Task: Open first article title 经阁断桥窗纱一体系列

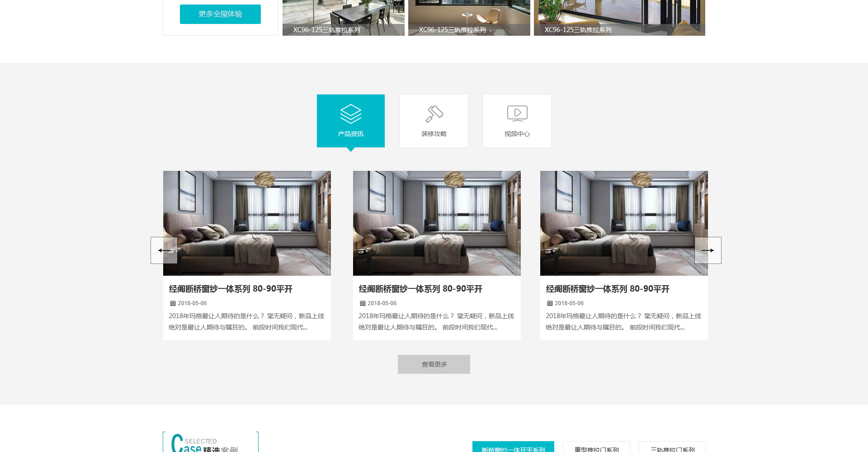Action: (231, 289)
